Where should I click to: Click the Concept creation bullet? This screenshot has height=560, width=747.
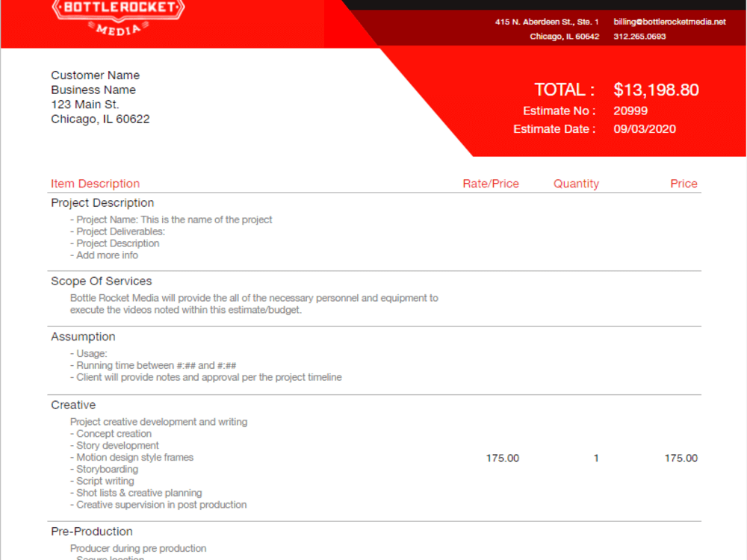(x=111, y=434)
